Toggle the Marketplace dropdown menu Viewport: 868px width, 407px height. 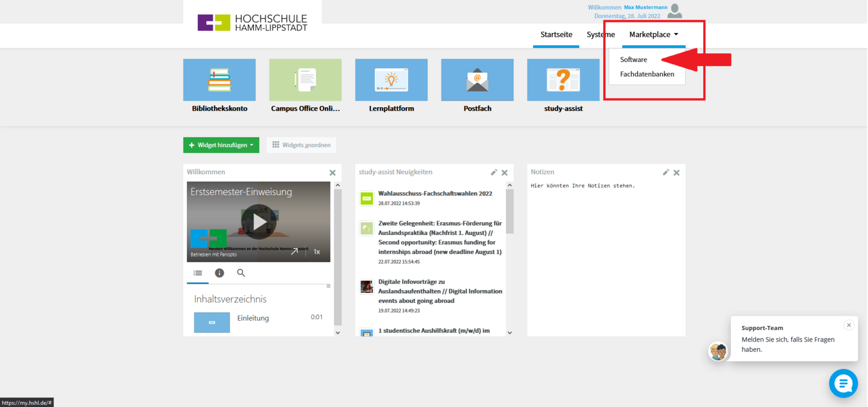(x=653, y=35)
